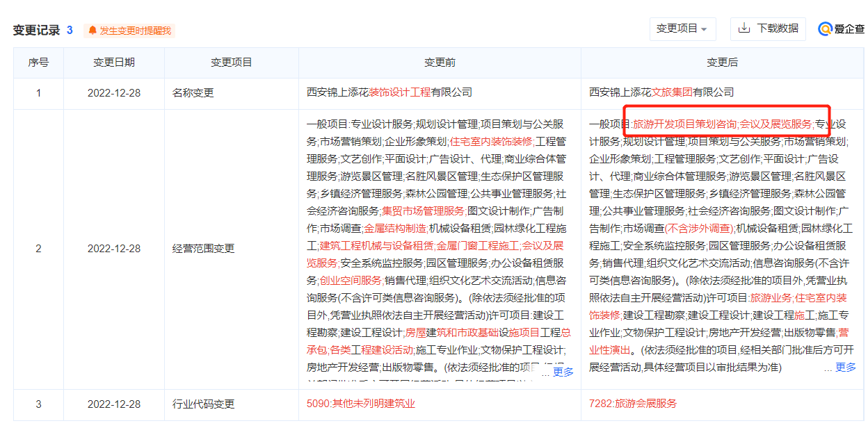Click the 变更记录 section heading
The height and width of the screenshot is (437, 868).
tap(37, 30)
